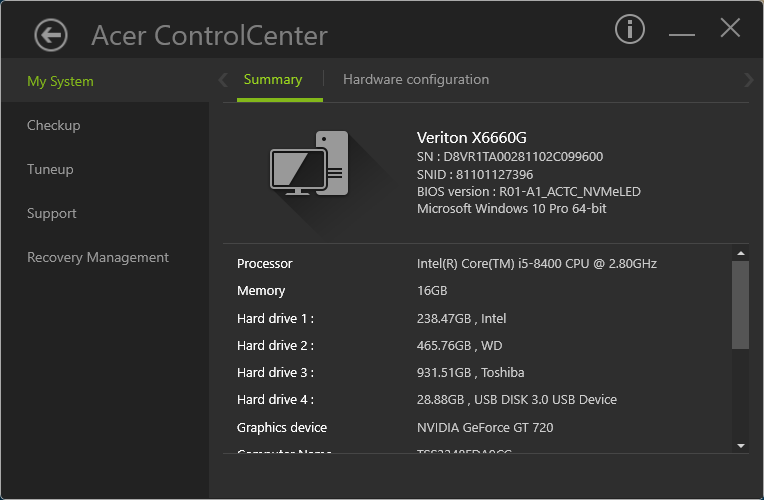Viewport: 764px width, 500px height.
Task: Click the back arrow icon
Action: 50,35
